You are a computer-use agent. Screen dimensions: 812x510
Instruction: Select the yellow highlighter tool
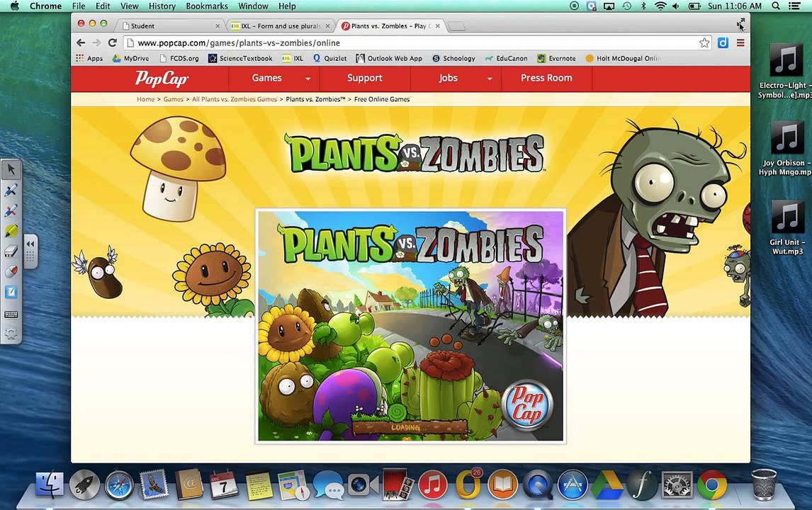(11, 231)
